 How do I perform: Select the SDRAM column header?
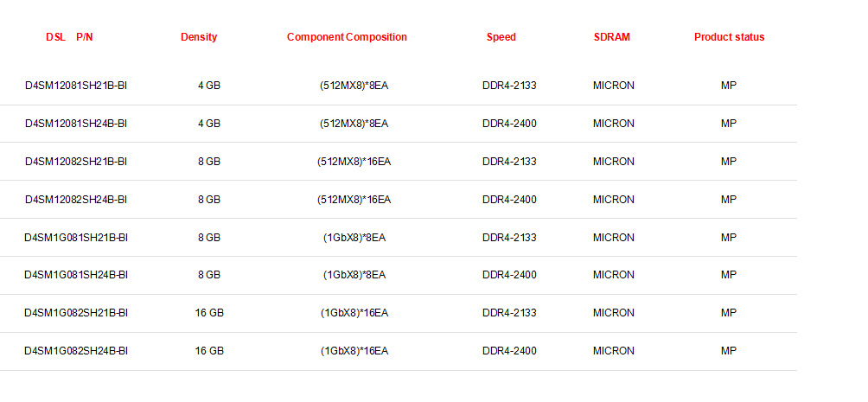(612, 37)
